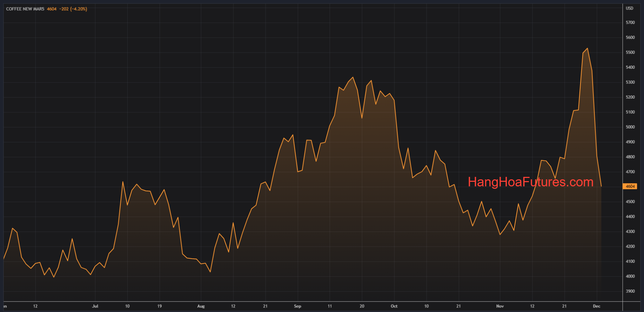
Task: Click the Jul label on time axis
Action: point(95,306)
